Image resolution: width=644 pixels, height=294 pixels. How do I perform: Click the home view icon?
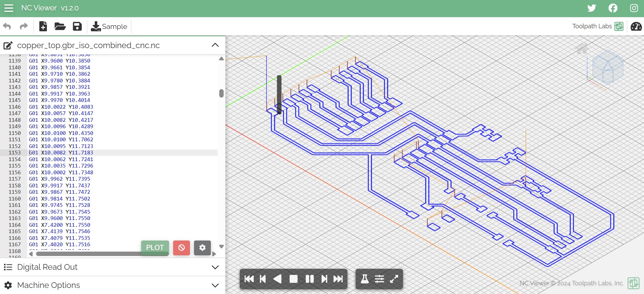point(582,48)
